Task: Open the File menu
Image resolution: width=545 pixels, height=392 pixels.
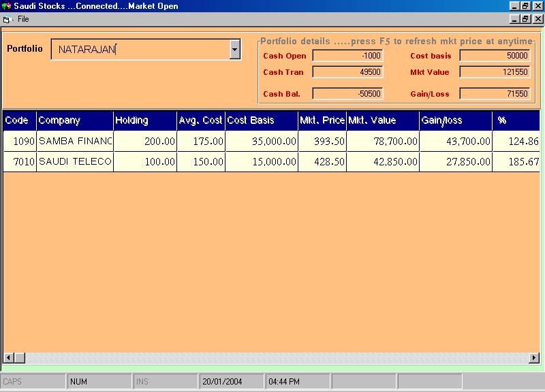Action: pyautogui.click(x=23, y=20)
